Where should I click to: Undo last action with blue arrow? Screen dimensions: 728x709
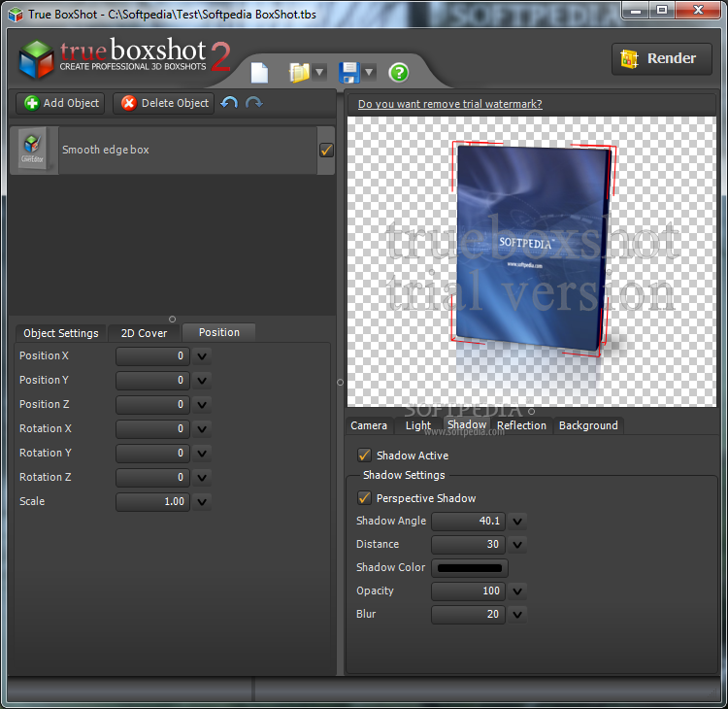(x=229, y=103)
